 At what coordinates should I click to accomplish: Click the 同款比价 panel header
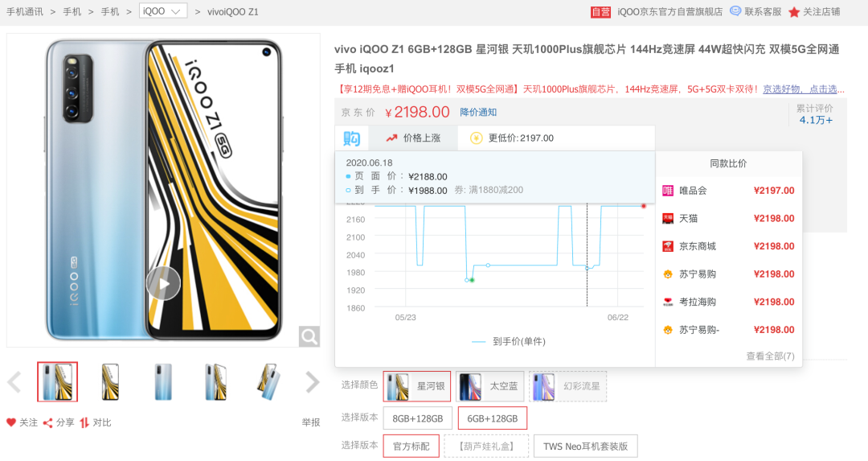(728, 163)
